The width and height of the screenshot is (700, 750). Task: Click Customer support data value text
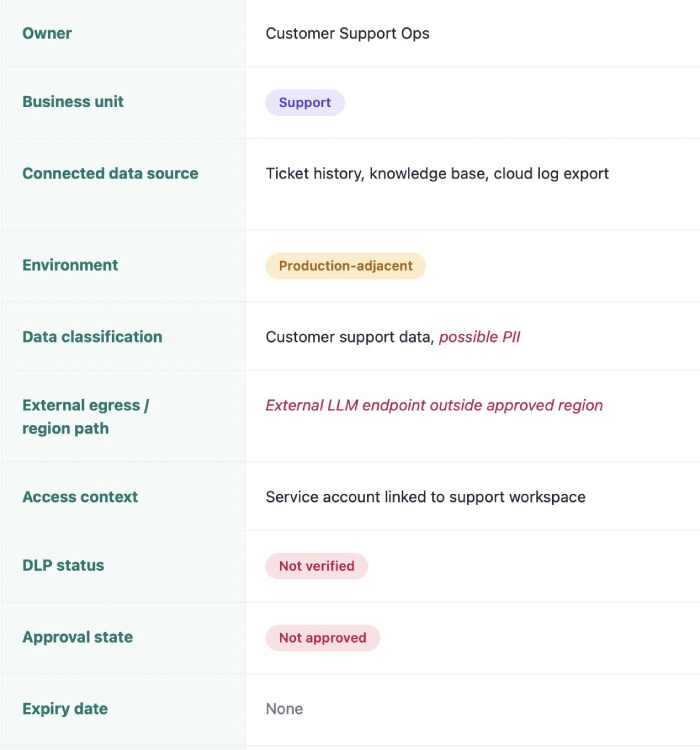point(348,337)
